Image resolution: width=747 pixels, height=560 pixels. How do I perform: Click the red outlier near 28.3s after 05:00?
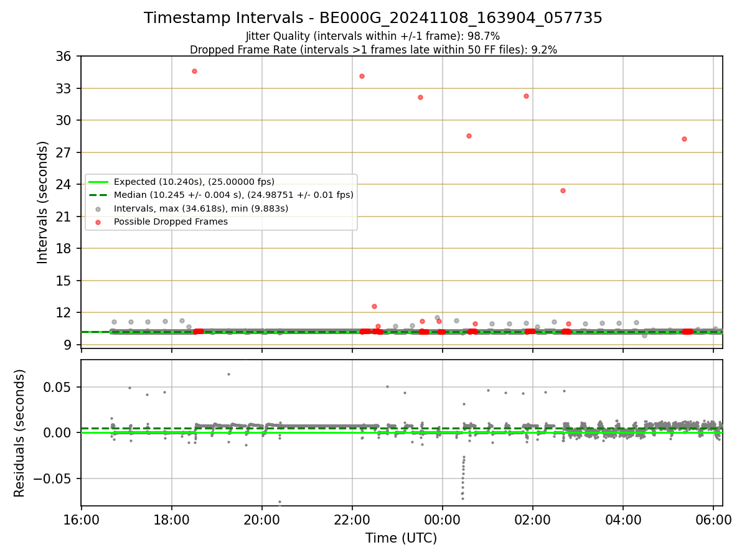[684, 139]
